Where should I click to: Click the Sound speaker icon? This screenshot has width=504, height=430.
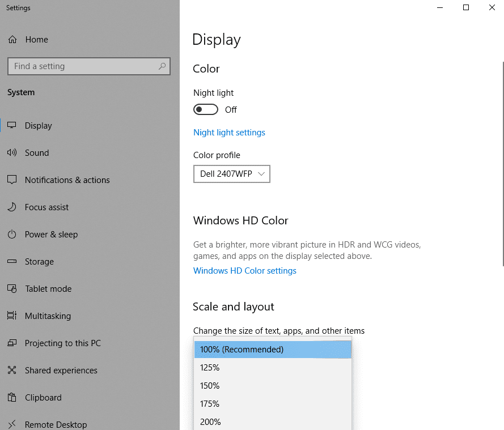[12, 152]
